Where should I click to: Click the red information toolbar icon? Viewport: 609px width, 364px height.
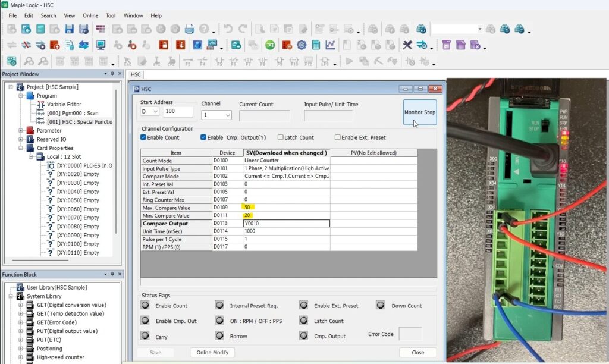[x=181, y=45]
